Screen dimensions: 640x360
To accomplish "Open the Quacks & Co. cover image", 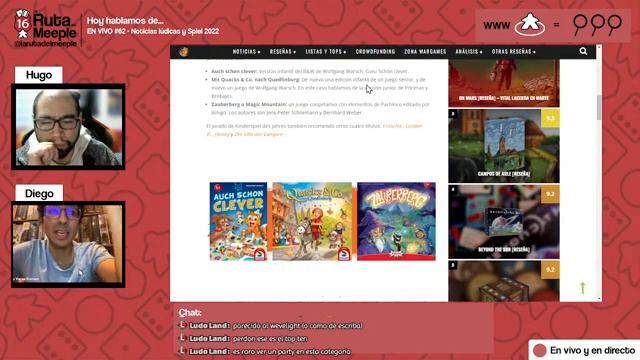I will click(x=312, y=221).
